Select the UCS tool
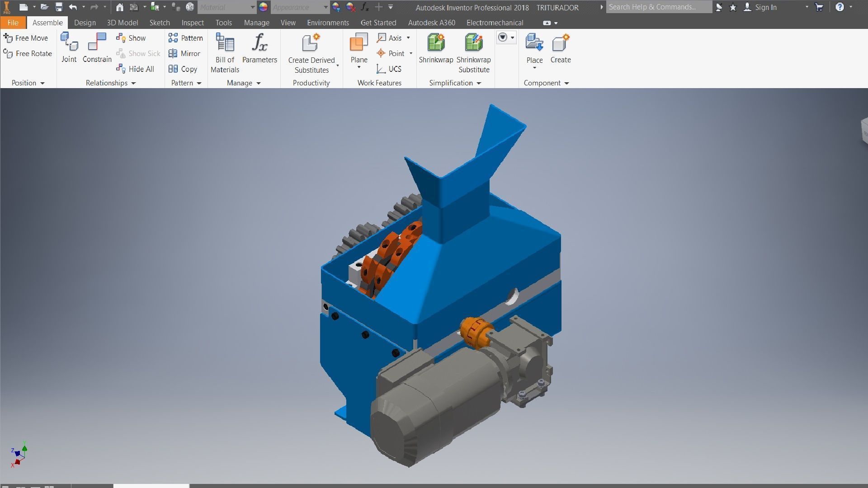Image resolution: width=868 pixels, height=488 pixels. 389,69
